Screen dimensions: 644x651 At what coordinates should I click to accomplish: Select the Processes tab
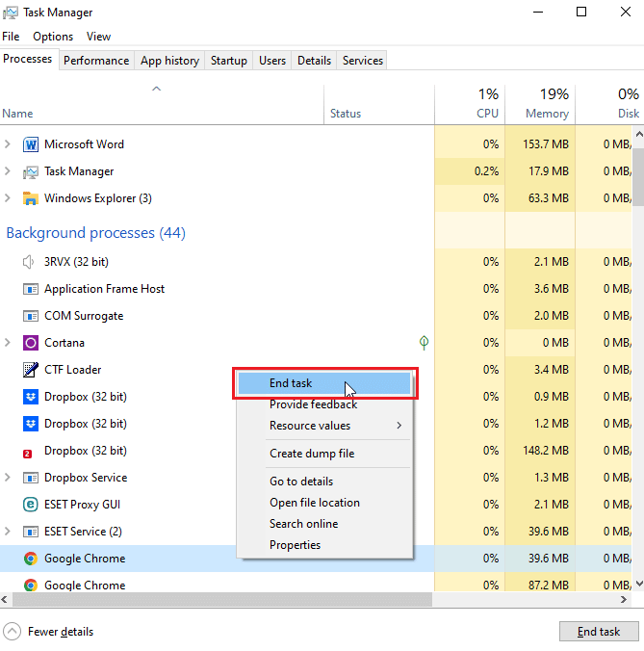pos(28,59)
